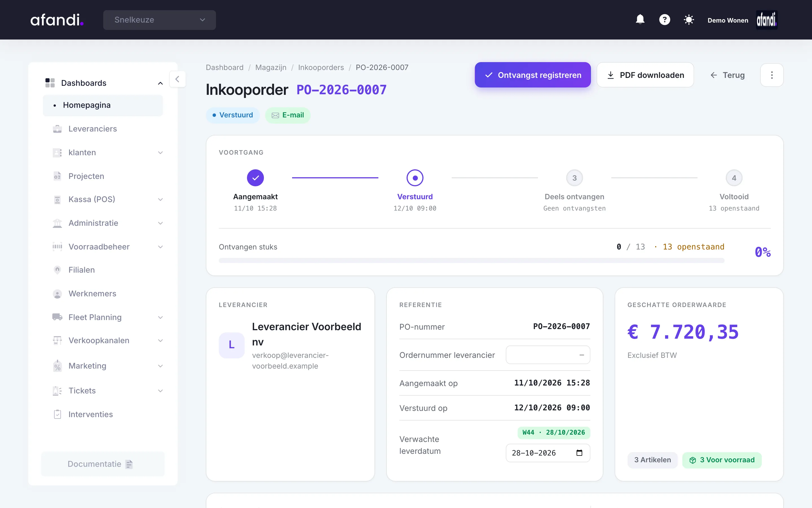Click the Ordernummer leverancier input field

[x=548, y=355]
